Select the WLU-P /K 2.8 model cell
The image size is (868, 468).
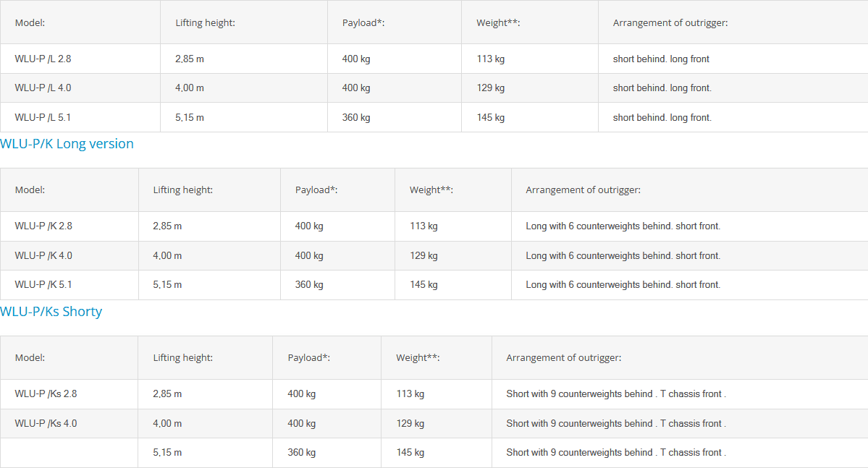coord(43,226)
